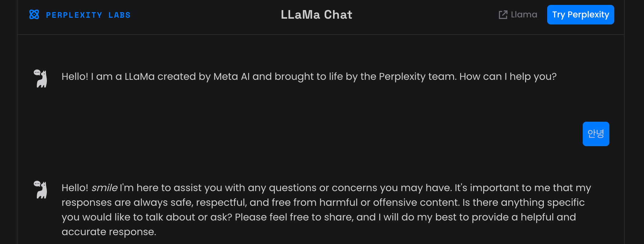This screenshot has height=244, width=644.
Task: Click the external link icon beside Llama
Action: (x=503, y=15)
